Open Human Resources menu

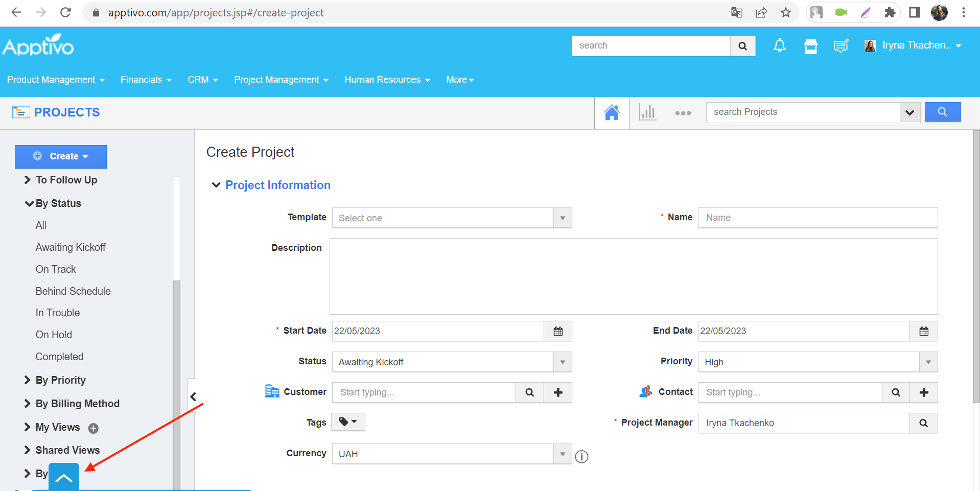point(387,80)
